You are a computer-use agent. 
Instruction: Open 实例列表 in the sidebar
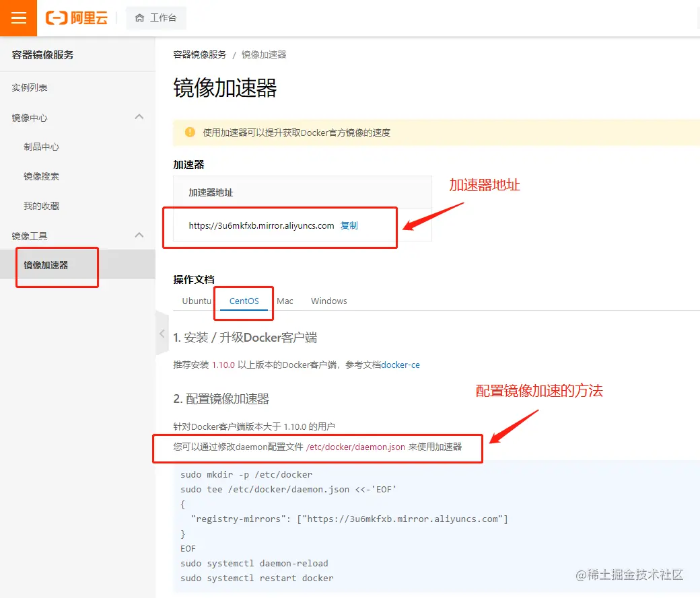pos(30,87)
